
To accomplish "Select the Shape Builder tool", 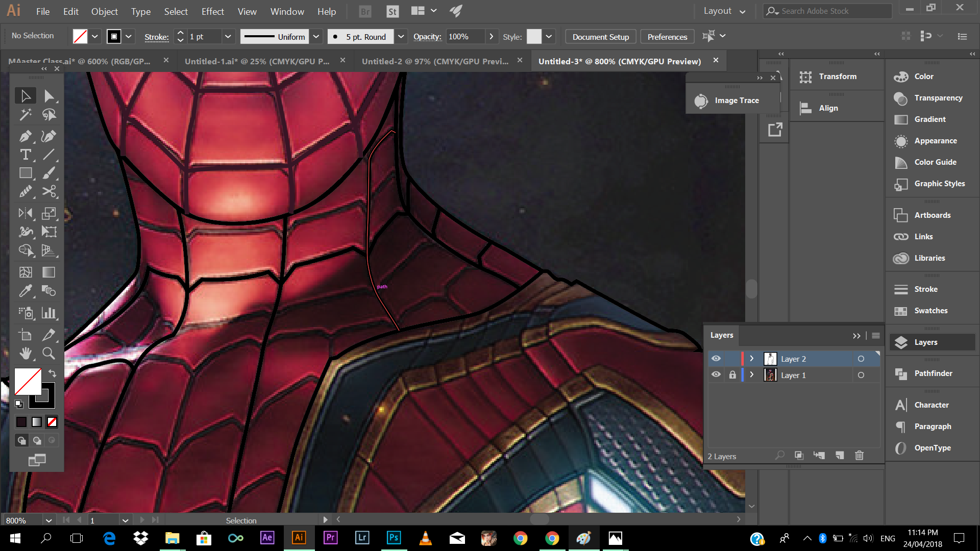I will click(25, 250).
